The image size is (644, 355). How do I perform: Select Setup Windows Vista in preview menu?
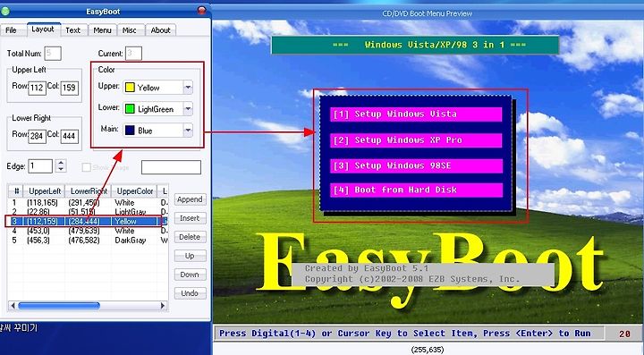(x=416, y=114)
